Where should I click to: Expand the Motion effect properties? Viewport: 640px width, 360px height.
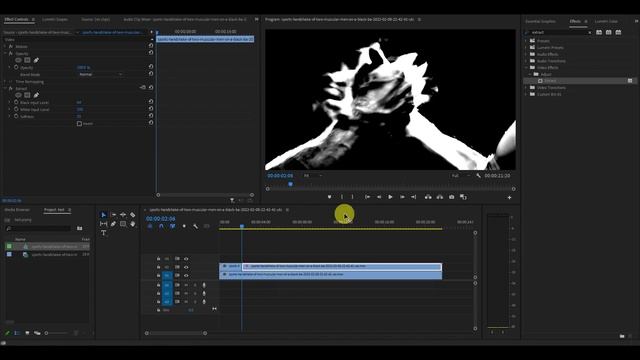tap(5, 46)
